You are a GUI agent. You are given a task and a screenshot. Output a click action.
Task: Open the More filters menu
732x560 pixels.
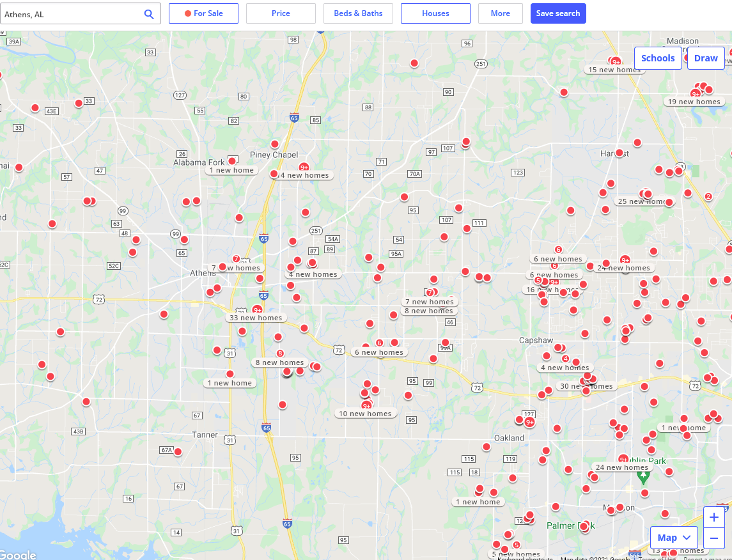coord(500,13)
